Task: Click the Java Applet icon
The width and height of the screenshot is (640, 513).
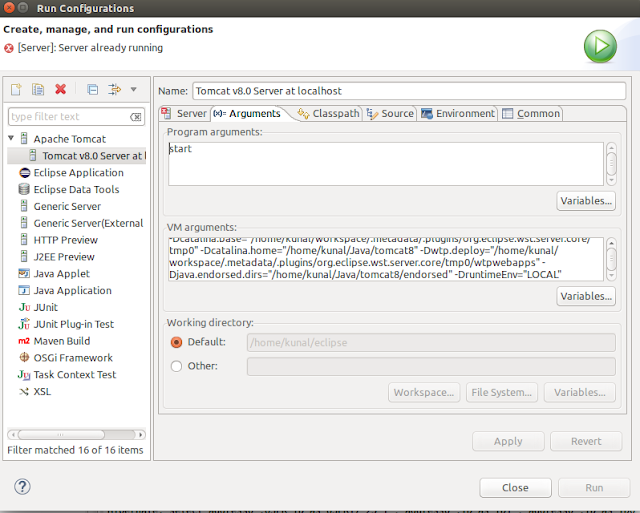Action: [x=24, y=273]
